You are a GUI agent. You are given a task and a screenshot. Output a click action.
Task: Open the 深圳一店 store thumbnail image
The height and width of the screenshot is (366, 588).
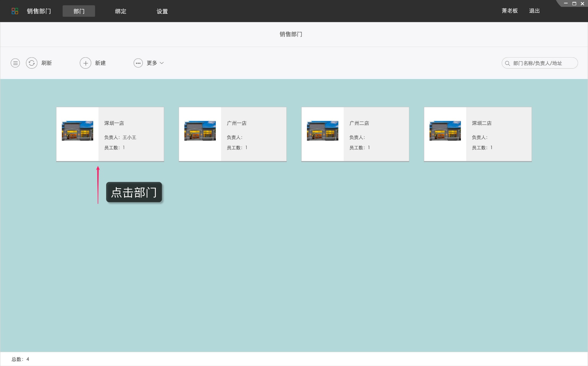pos(77,131)
